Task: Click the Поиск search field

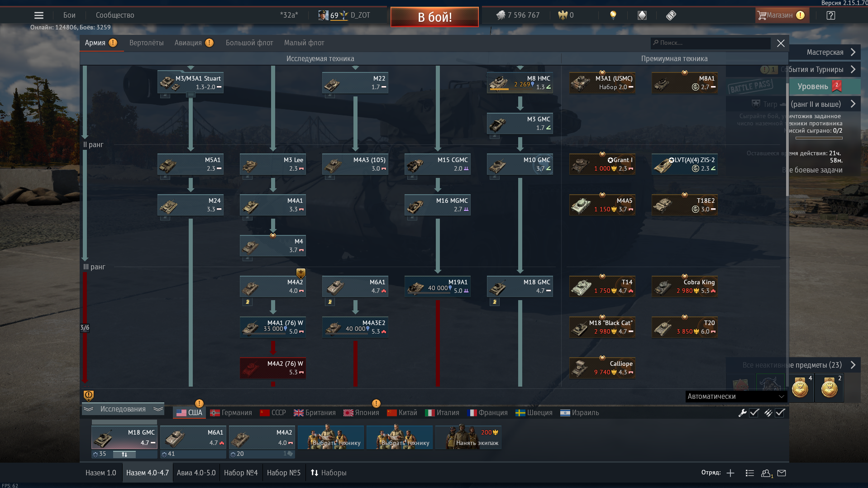Action: (711, 43)
